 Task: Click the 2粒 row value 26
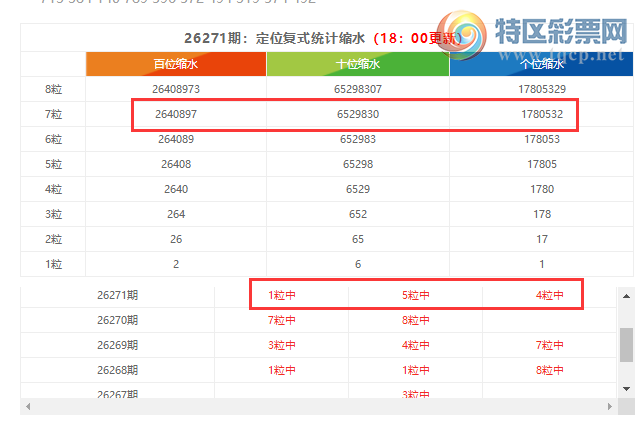[176, 239]
